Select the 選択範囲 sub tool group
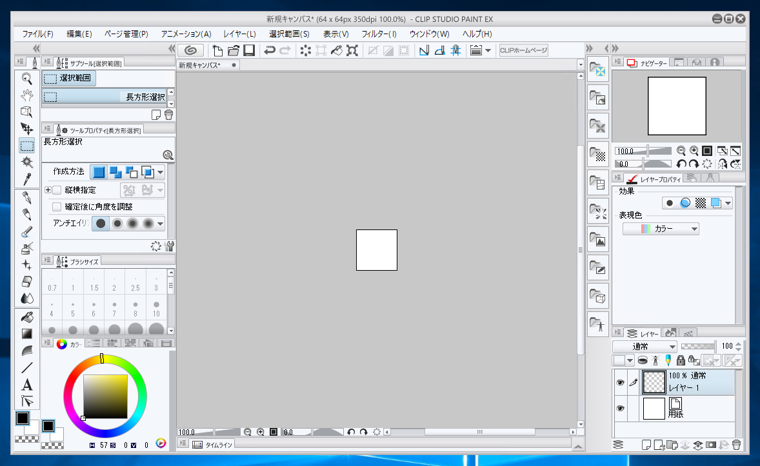The height and width of the screenshot is (466, 760). [x=69, y=78]
